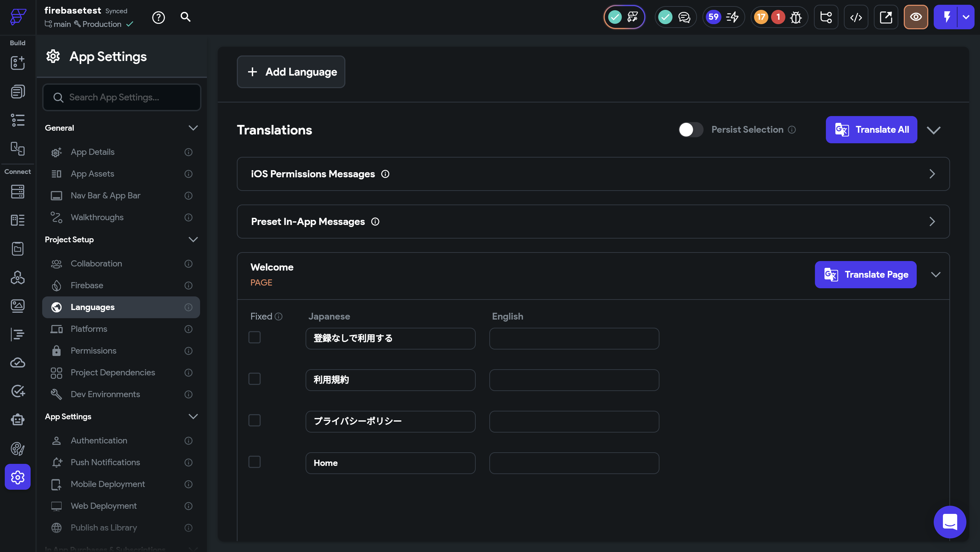The image size is (980, 552).
Task: Collapse the General settings group
Action: coord(193,128)
